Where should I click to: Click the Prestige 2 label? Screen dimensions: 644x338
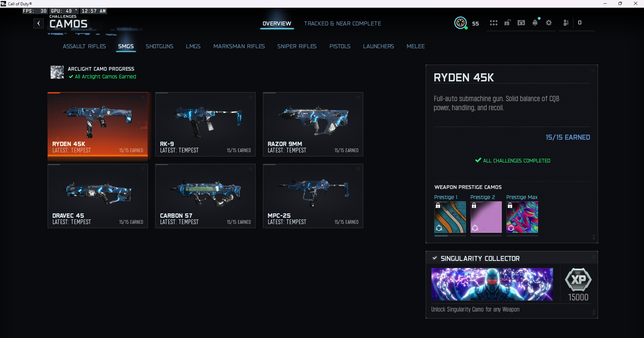[x=483, y=197]
